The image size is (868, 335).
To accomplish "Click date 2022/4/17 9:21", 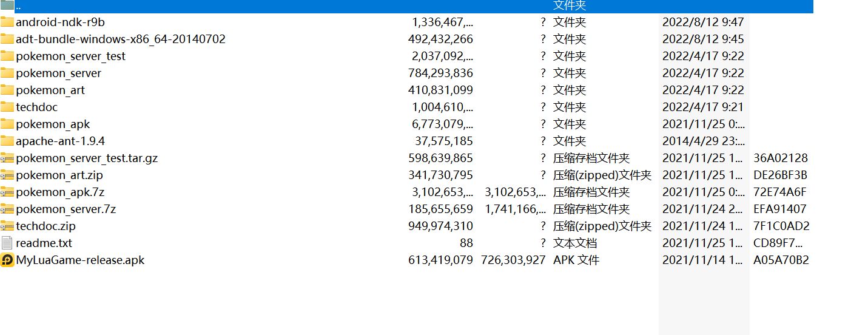I will [703, 107].
